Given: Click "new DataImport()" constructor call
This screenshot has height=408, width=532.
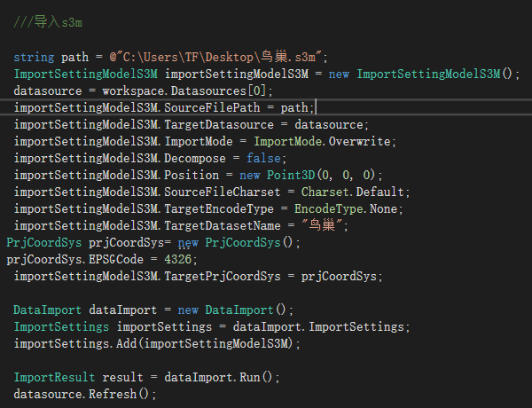Looking at the screenshot, I should pyautogui.click(x=232, y=310).
